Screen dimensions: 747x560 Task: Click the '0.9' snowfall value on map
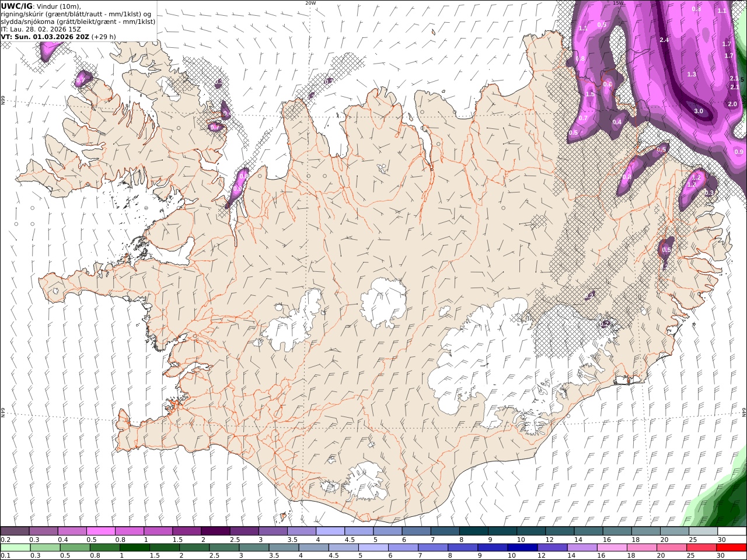[x=739, y=152]
